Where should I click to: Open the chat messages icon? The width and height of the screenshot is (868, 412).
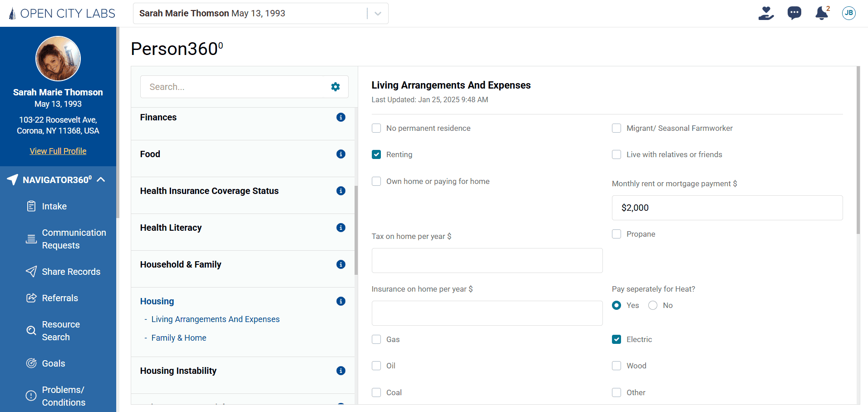pos(794,13)
